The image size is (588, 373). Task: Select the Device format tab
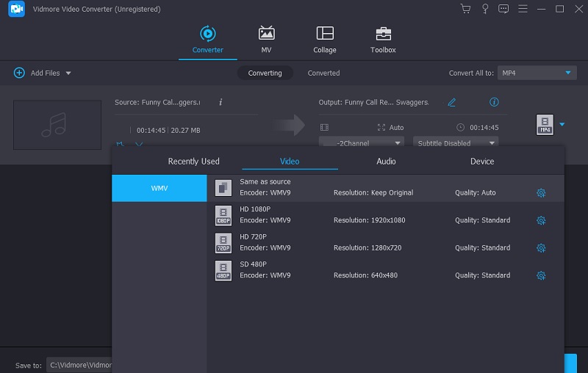click(482, 162)
